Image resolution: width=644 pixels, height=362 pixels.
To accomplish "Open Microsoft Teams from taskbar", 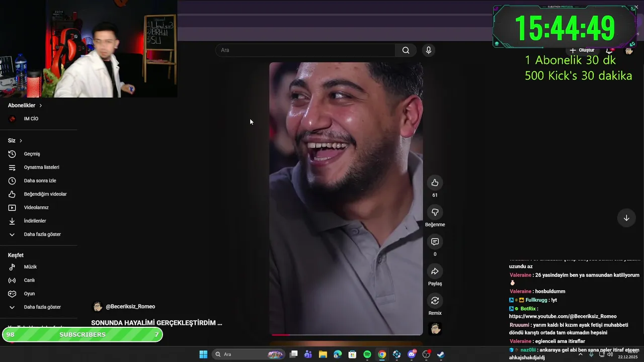I will [x=308, y=354].
